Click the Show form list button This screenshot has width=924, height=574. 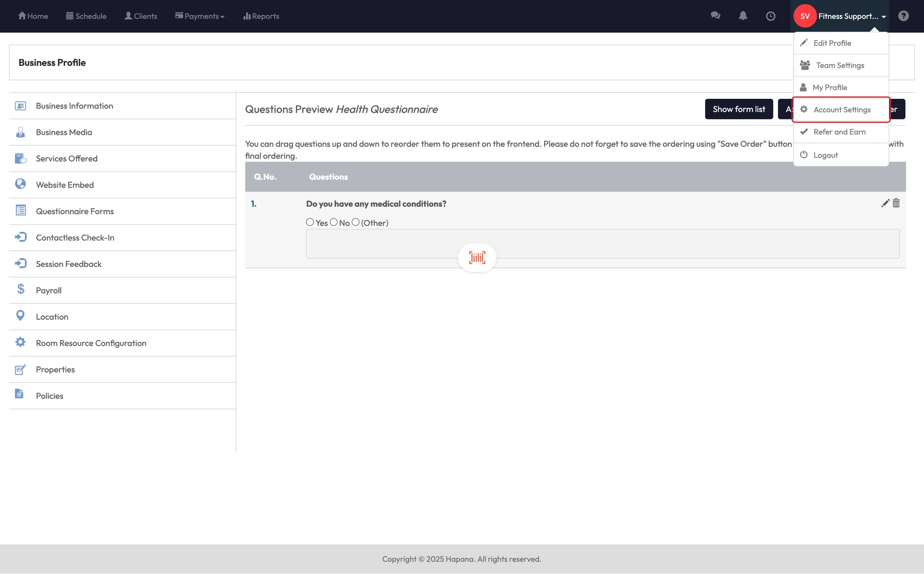[x=739, y=109]
